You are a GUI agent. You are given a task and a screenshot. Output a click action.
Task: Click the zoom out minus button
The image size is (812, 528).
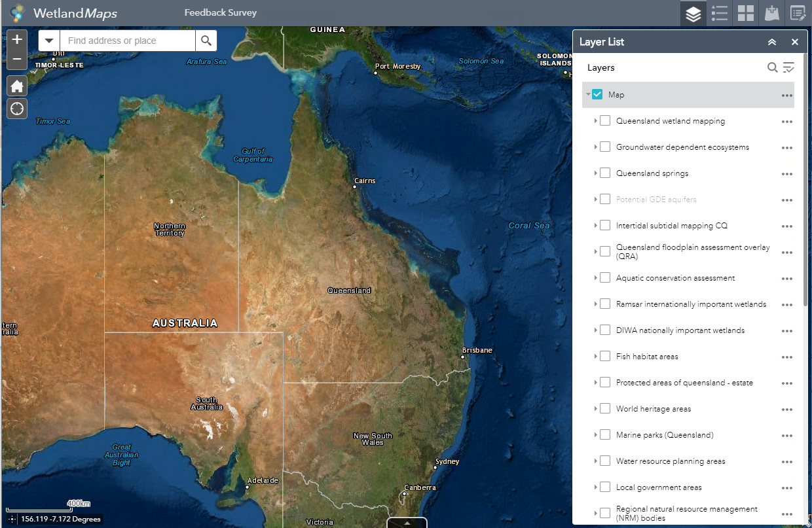coord(17,60)
